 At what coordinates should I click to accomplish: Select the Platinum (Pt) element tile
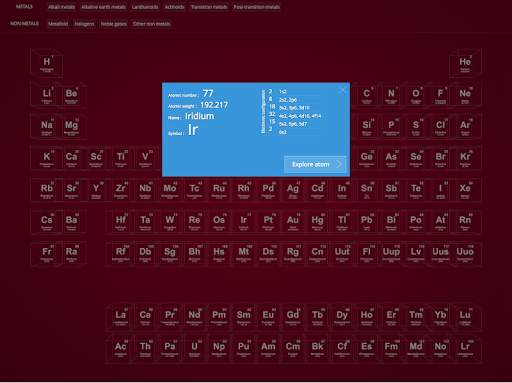(x=268, y=221)
